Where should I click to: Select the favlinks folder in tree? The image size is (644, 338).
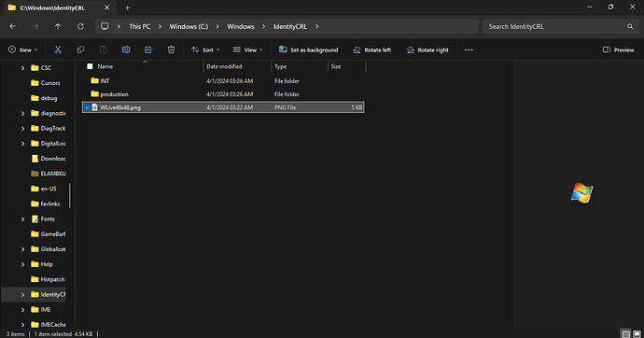46,204
